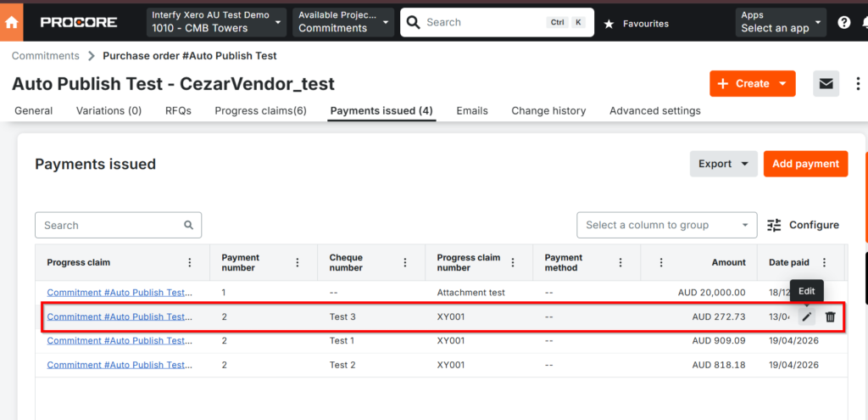Open Date paid column options menu

824,263
